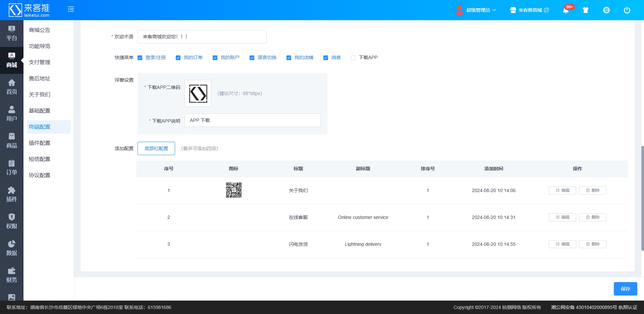Open the globe language switcher

(x=606, y=10)
